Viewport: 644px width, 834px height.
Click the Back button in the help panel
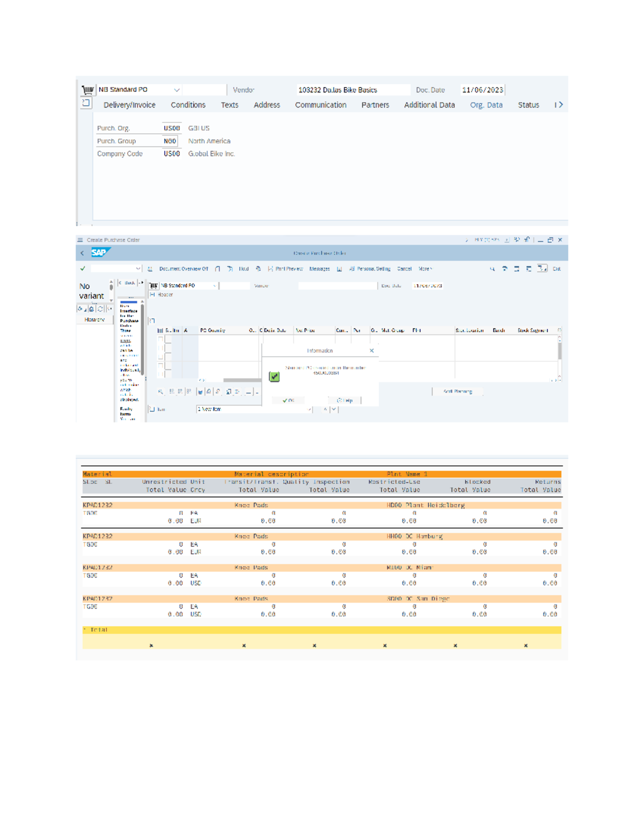[x=128, y=282]
